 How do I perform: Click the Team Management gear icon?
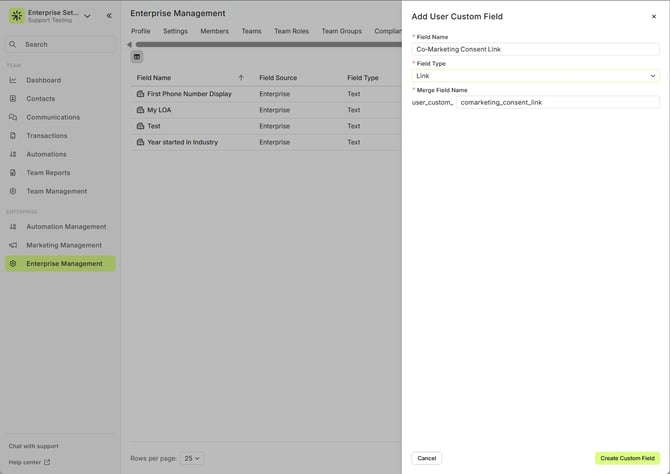point(13,191)
